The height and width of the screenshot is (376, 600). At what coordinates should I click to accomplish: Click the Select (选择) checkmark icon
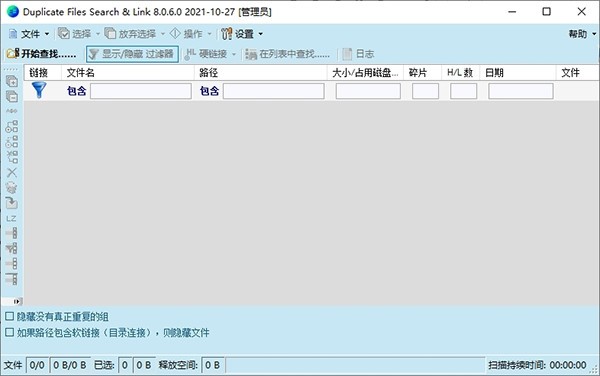pos(64,34)
